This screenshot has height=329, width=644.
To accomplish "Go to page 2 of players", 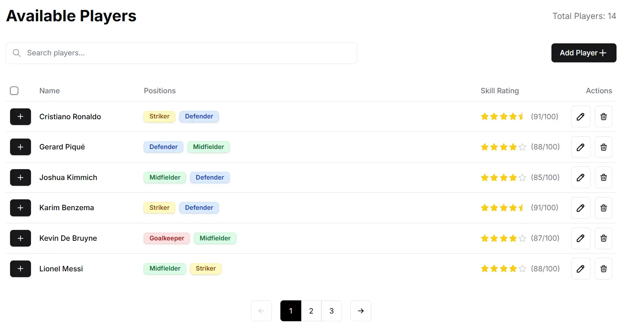I will (311, 311).
